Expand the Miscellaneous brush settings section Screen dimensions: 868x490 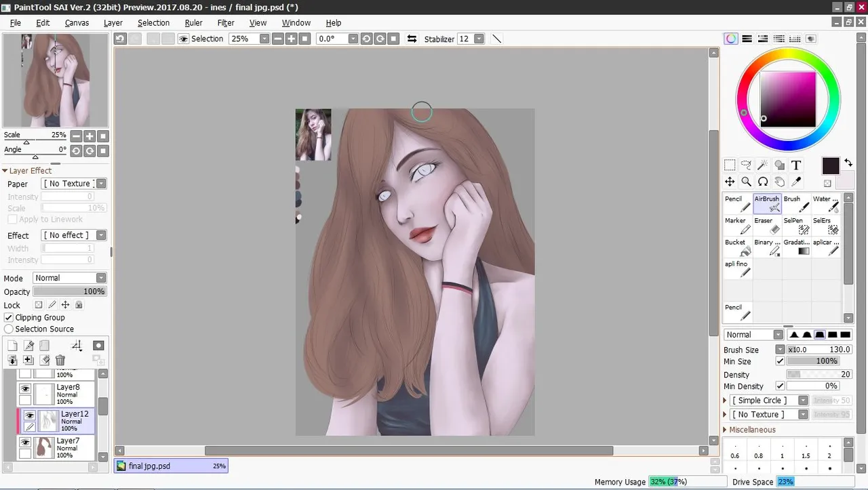pyautogui.click(x=753, y=430)
